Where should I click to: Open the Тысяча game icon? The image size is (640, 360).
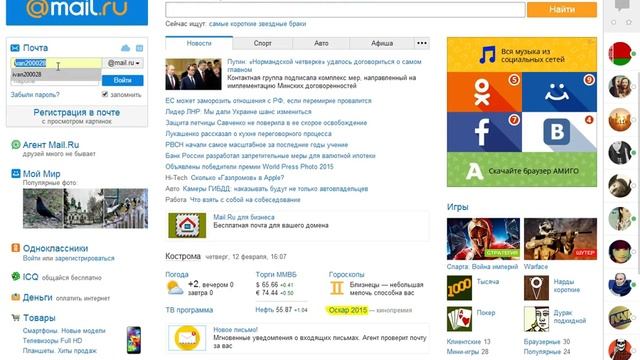[459, 288]
